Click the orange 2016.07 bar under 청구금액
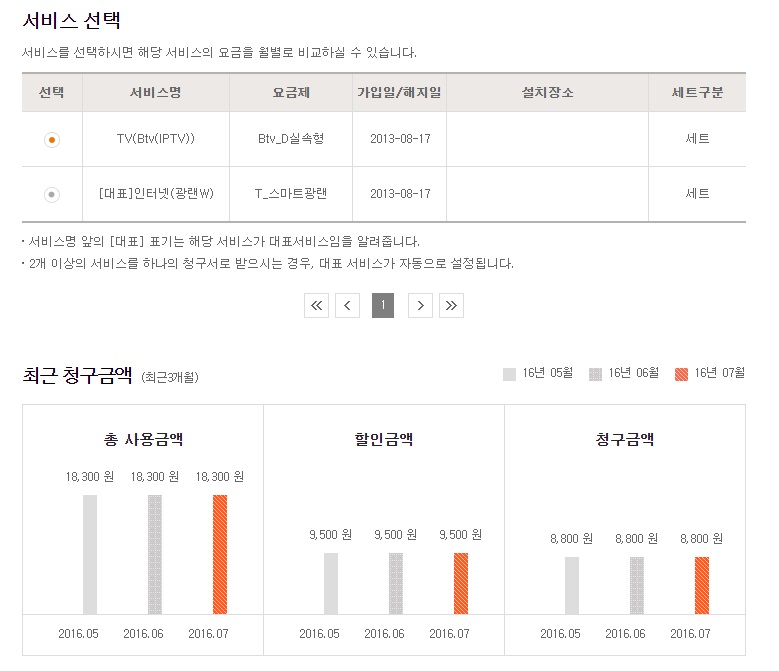The height and width of the screenshot is (671, 779). [x=702, y=585]
